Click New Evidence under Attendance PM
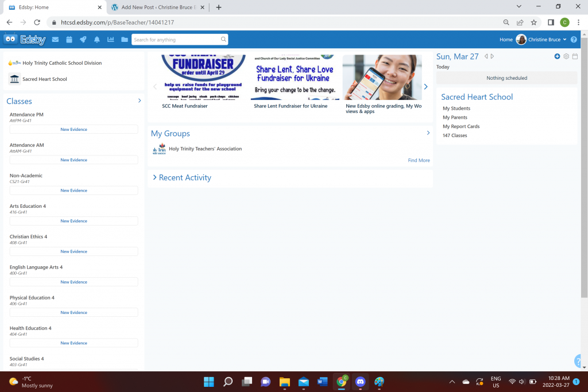 tap(74, 129)
